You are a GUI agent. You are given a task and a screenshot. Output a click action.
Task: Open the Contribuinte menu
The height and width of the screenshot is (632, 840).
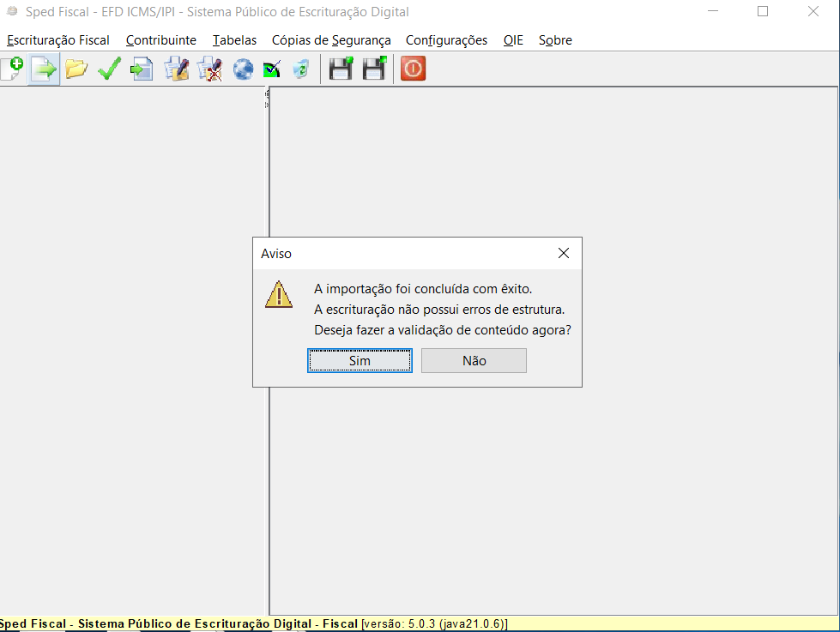[160, 40]
